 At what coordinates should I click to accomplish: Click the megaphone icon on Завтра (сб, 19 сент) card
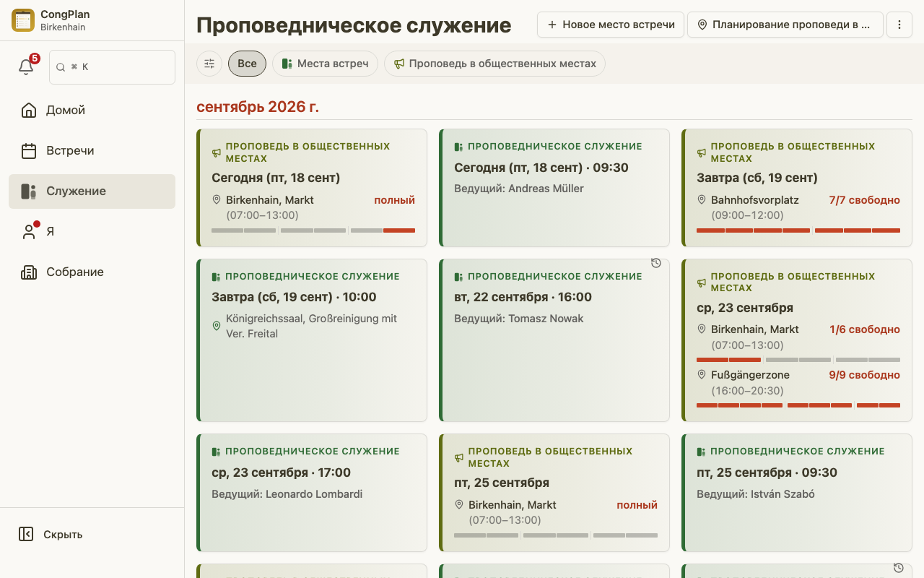click(702, 152)
